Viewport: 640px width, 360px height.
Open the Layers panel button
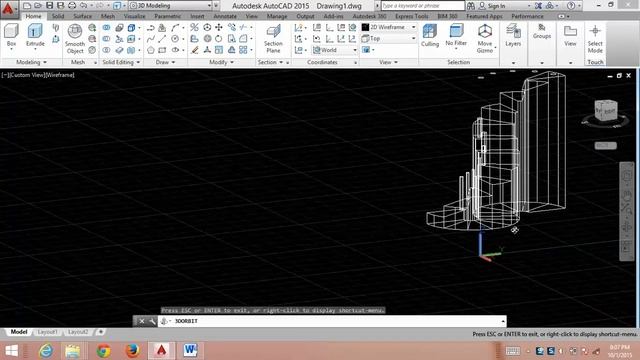513,35
